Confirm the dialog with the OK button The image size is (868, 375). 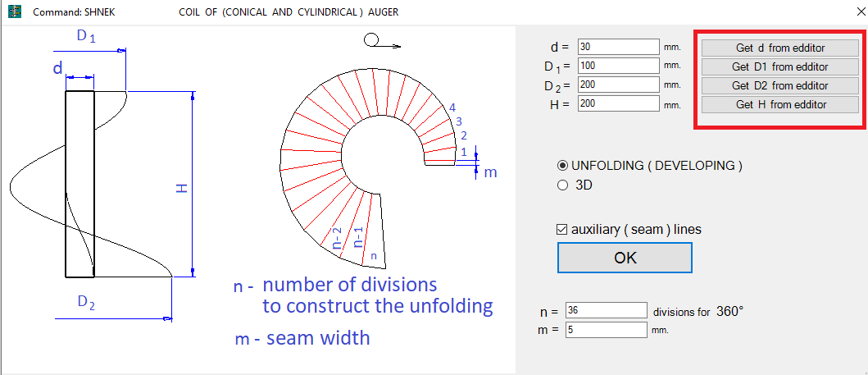[x=625, y=258]
